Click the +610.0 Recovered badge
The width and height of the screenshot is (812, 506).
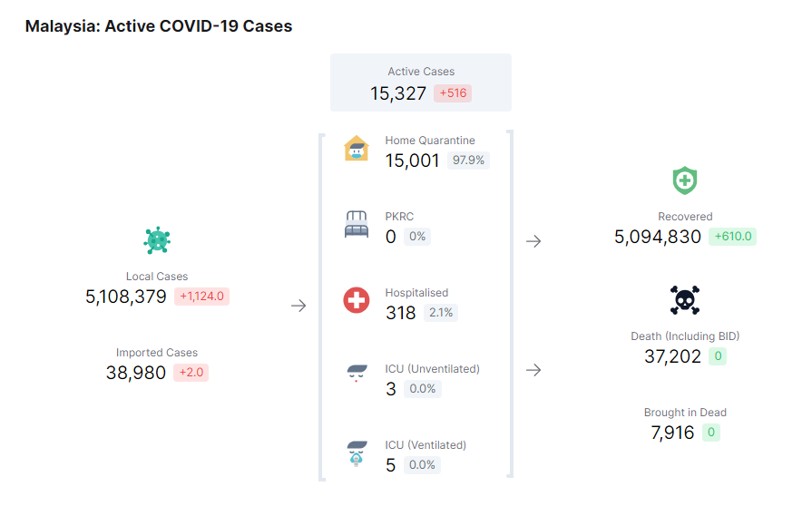point(734,237)
